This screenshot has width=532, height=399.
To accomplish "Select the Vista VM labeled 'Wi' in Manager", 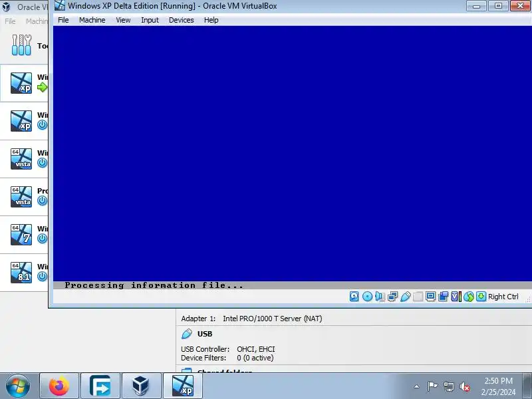I will pyautogui.click(x=24, y=159).
